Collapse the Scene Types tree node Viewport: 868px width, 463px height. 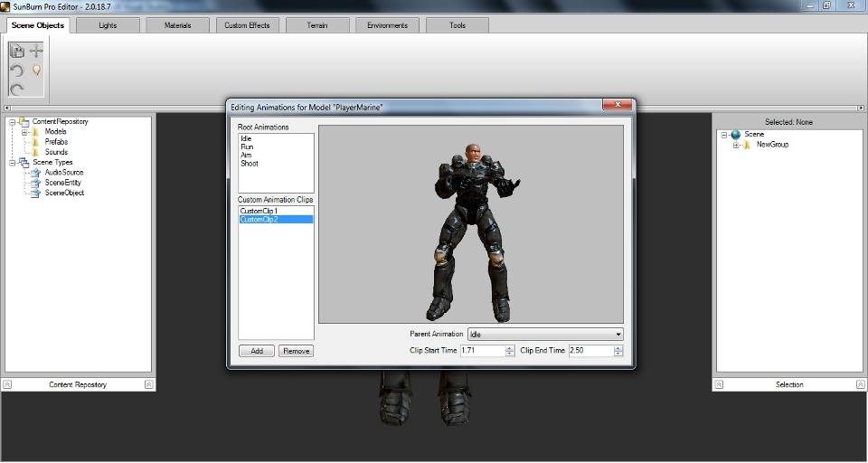click(x=12, y=162)
